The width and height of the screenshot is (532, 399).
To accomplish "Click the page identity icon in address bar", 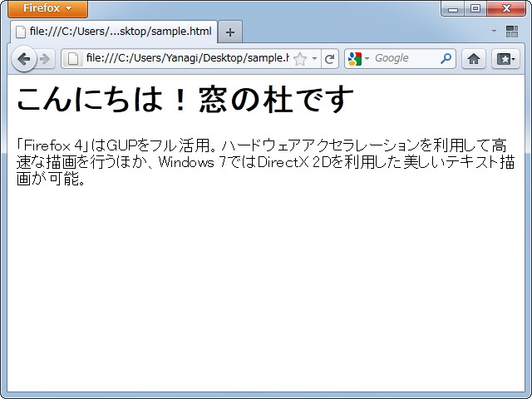I will (73, 59).
